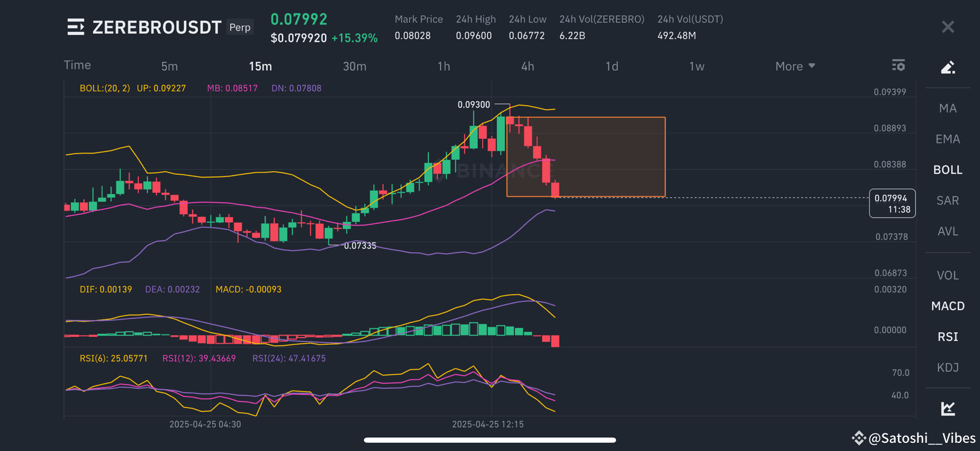Screen dimensions: 980x451
Task: Expand the More timeframes dropdown
Action: point(795,66)
